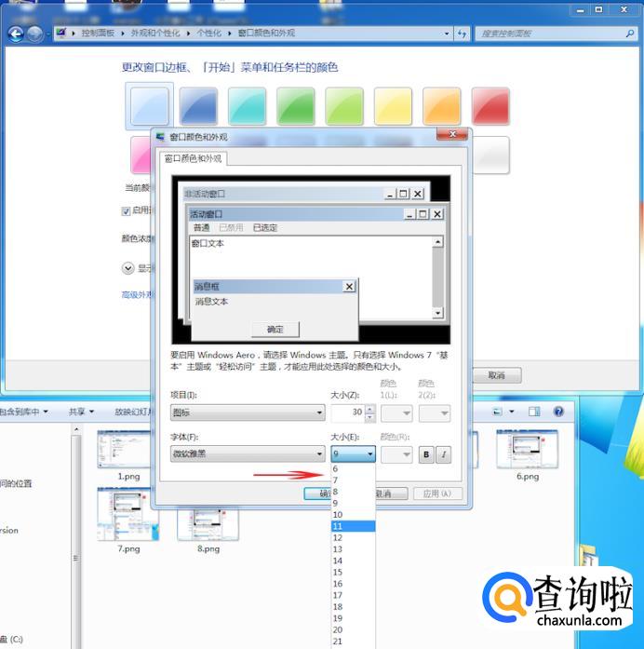Click the help question mark icon in explorer
The height and width of the screenshot is (649, 644).
(558, 412)
